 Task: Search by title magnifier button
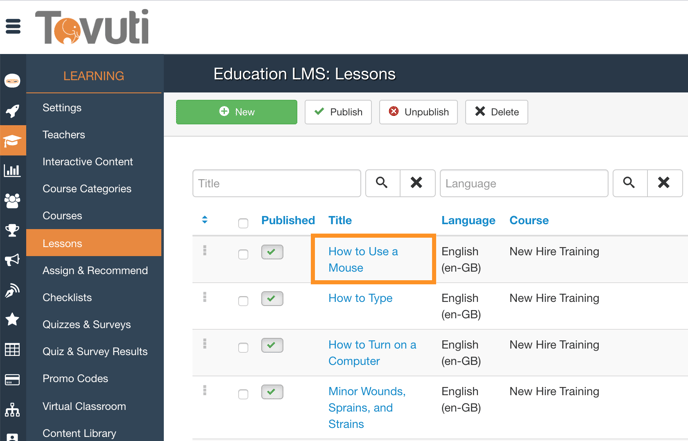(382, 183)
